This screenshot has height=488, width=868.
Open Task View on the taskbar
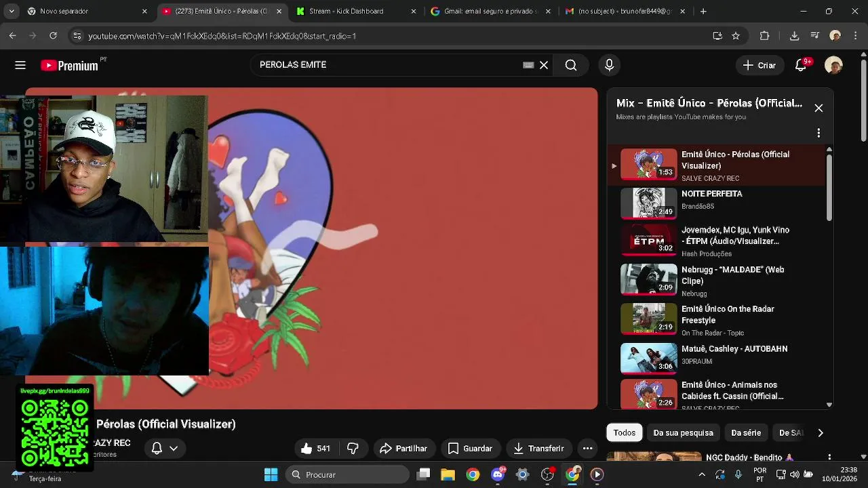[x=423, y=474]
